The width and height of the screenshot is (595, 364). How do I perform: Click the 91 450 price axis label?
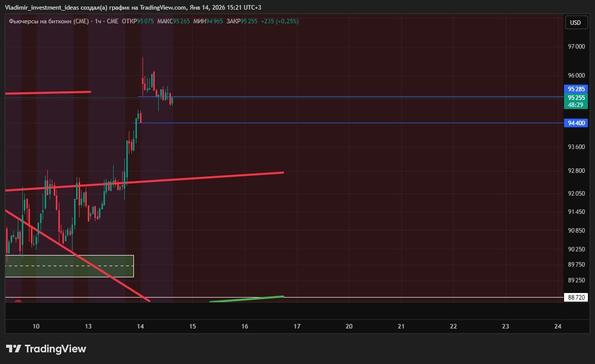click(x=576, y=211)
